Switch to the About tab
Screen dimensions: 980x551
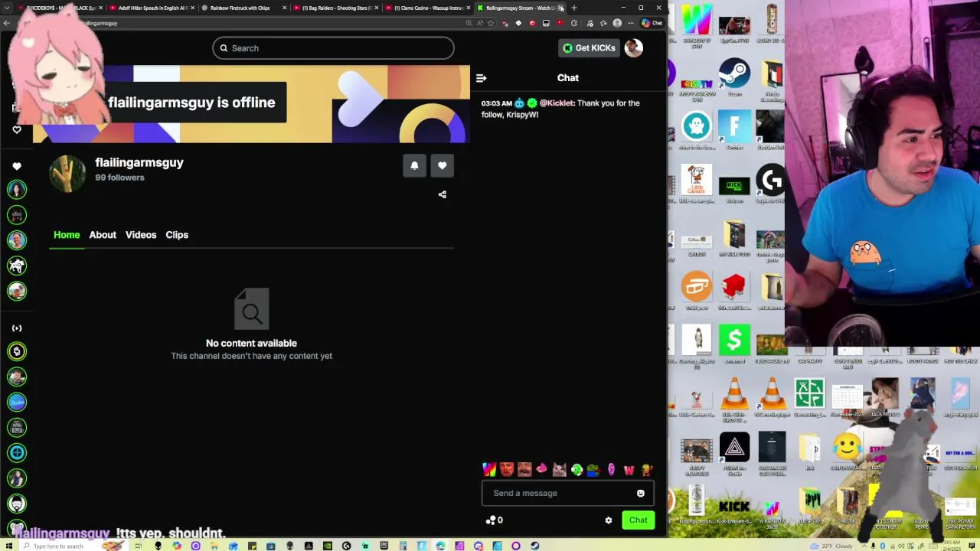[103, 235]
